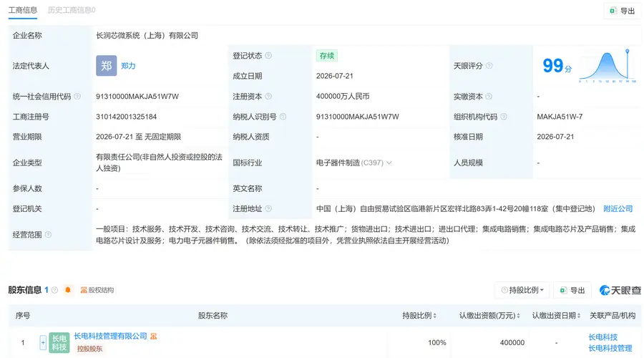Click registration number 310142001325184
The height and width of the screenshot is (358, 644).
click(126, 117)
